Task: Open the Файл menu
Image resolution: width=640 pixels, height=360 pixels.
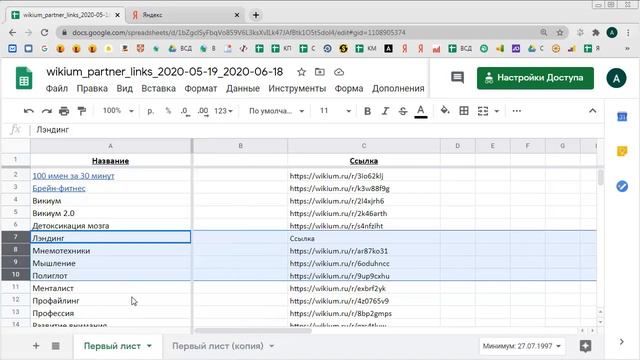Action: pos(57,89)
